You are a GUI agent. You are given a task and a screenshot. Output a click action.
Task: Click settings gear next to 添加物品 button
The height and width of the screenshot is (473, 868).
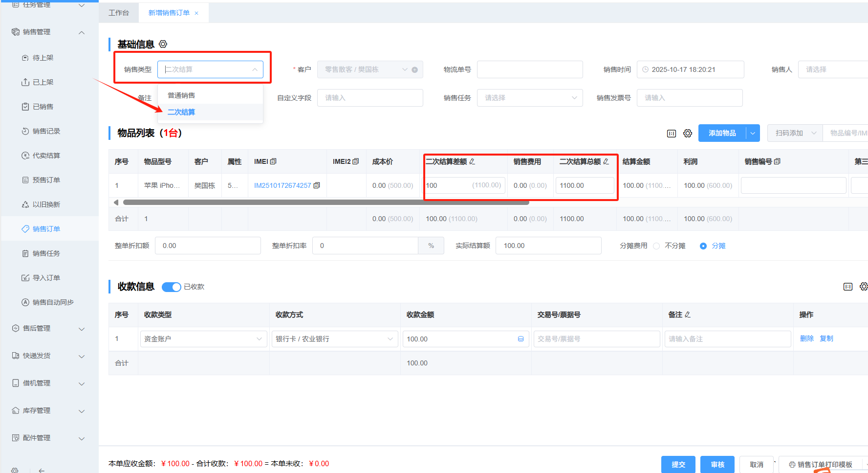tap(688, 134)
